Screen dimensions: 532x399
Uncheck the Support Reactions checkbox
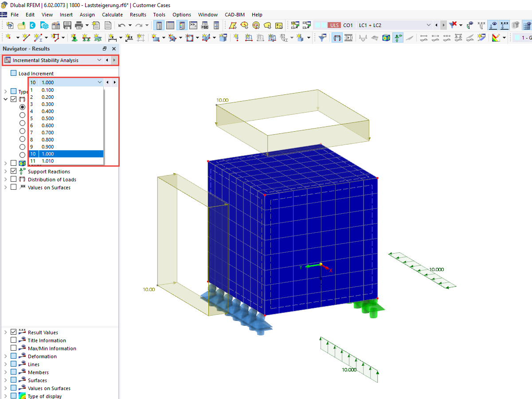[x=13, y=171]
